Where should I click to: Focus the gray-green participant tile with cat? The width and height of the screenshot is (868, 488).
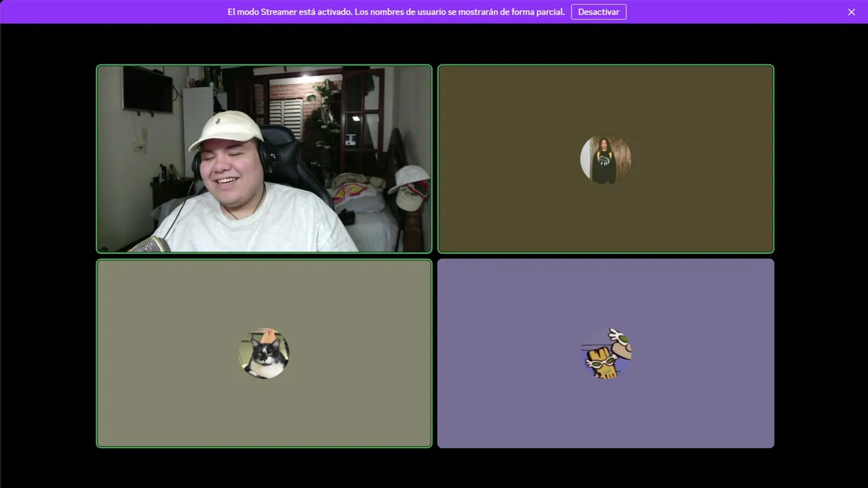264,353
